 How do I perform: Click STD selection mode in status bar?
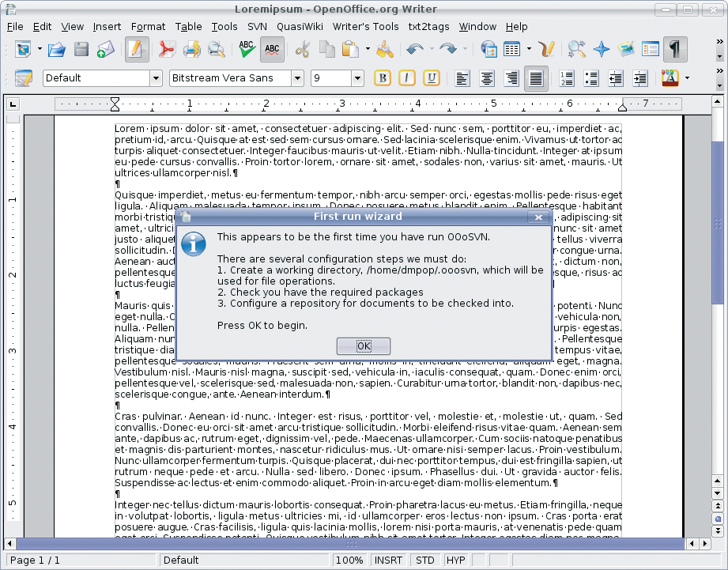tap(424, 561)
